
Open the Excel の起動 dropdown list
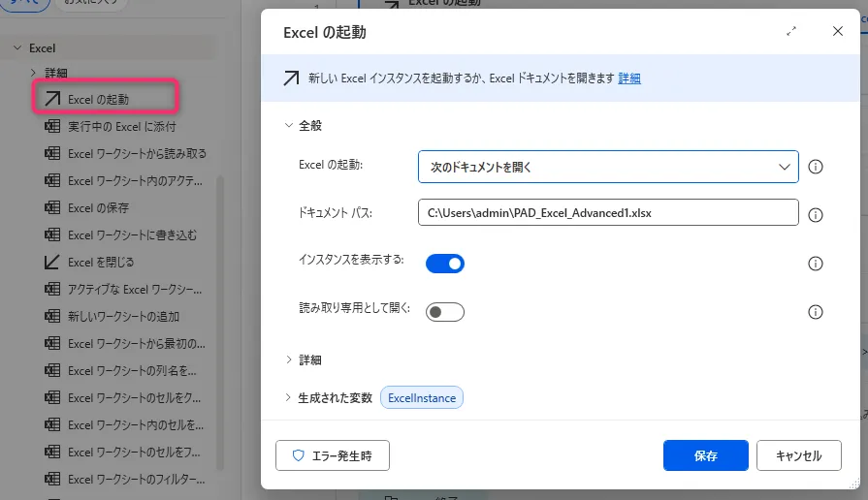click(x=608, y=167)
